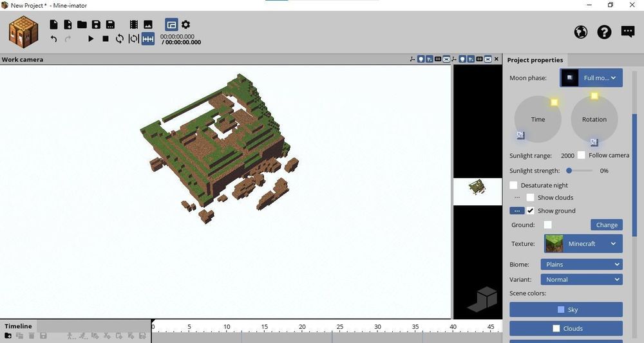Expand the Biome dropdown showing Plains
644x343 pixels.
click(582, 264)
